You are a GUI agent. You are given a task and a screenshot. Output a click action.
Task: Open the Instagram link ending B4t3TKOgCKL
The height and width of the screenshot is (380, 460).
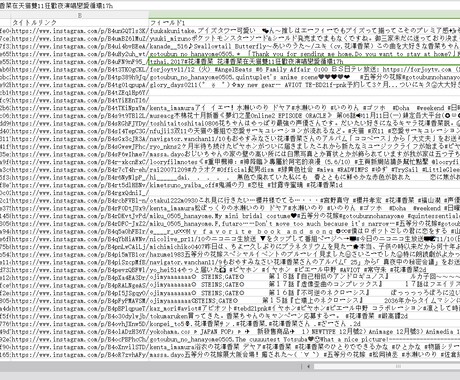click(x=80, y=69)
